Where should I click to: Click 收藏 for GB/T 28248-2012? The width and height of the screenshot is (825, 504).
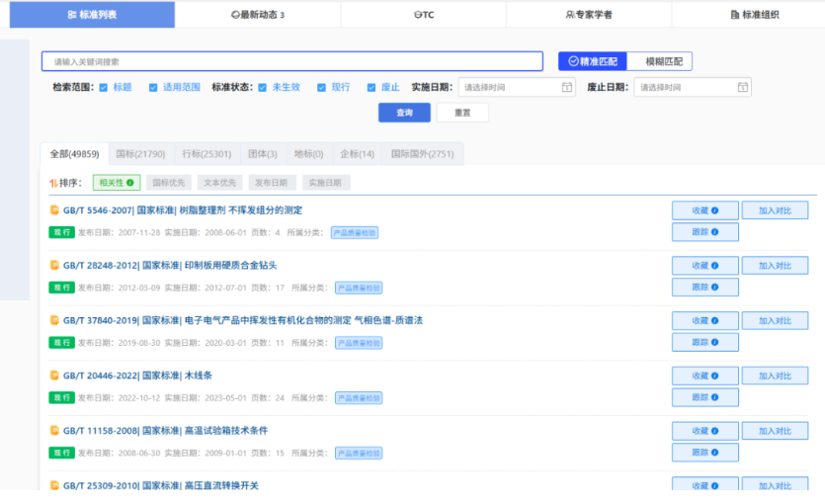705,266
